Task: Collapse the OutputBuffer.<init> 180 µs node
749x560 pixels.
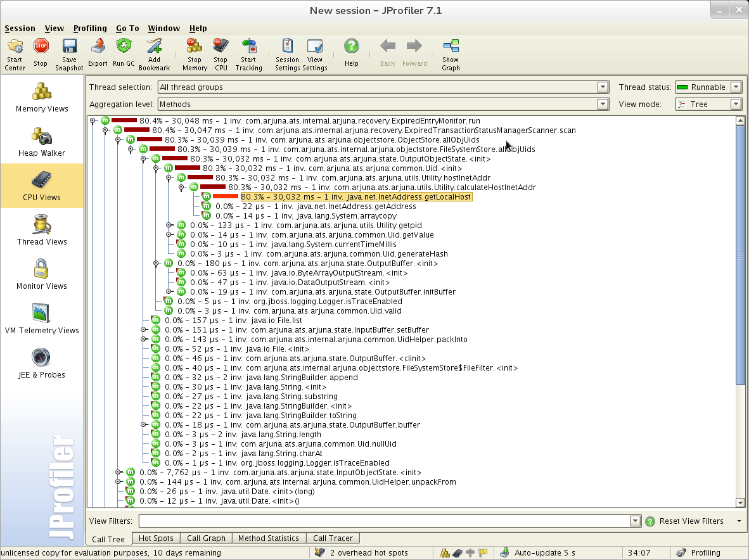Action: (156, 264)
